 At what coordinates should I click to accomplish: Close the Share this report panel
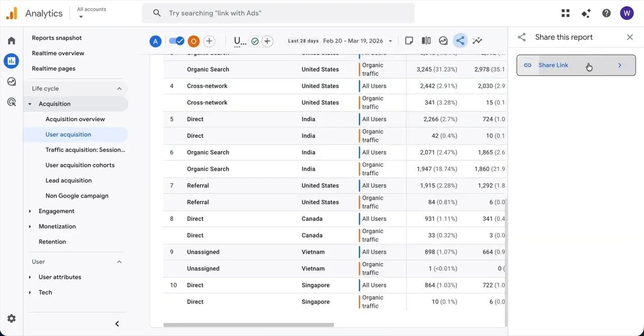(x=630, y=37)
